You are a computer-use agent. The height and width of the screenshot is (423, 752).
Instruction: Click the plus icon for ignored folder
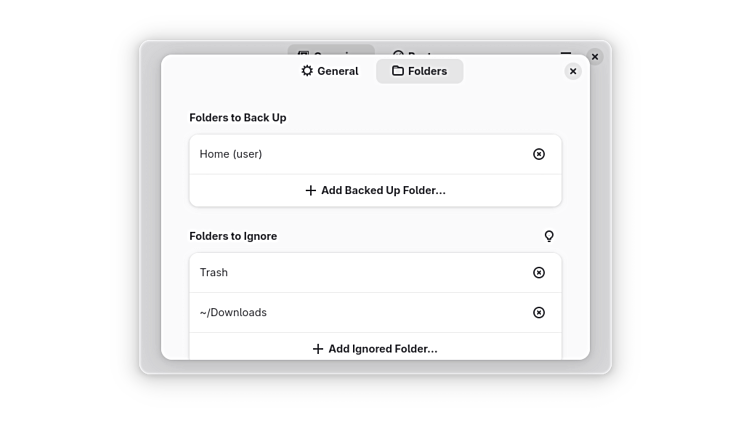318,349
